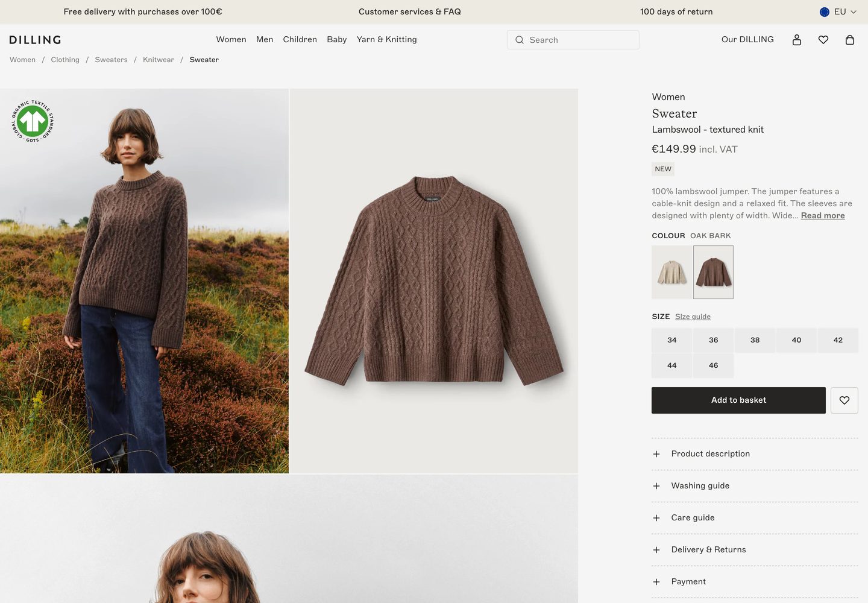Click the GOTS organic textile badge
The image size is (868, 603).
[33, 121]
